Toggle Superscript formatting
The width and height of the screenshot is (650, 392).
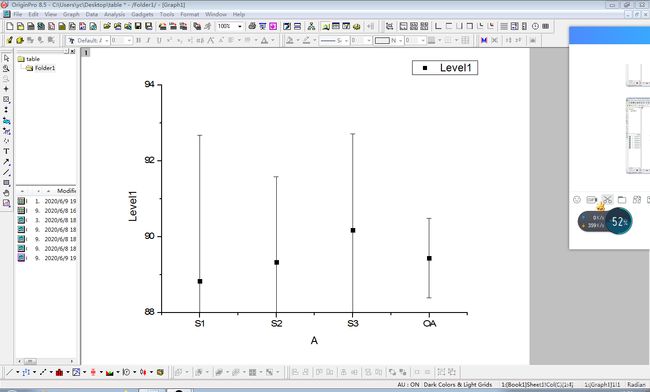(169, 40)
